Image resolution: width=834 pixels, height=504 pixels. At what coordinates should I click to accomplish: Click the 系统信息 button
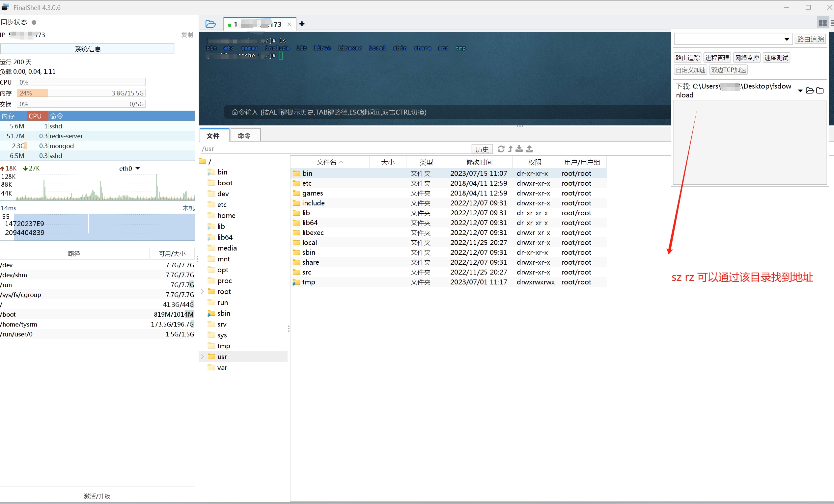click(88, 49)
